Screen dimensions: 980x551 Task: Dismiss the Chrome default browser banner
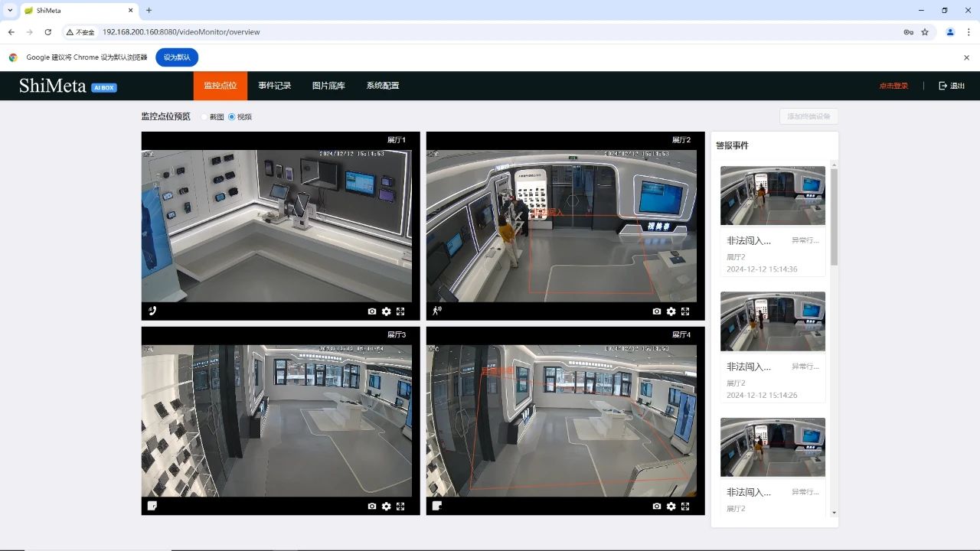[x=966, y=57]
